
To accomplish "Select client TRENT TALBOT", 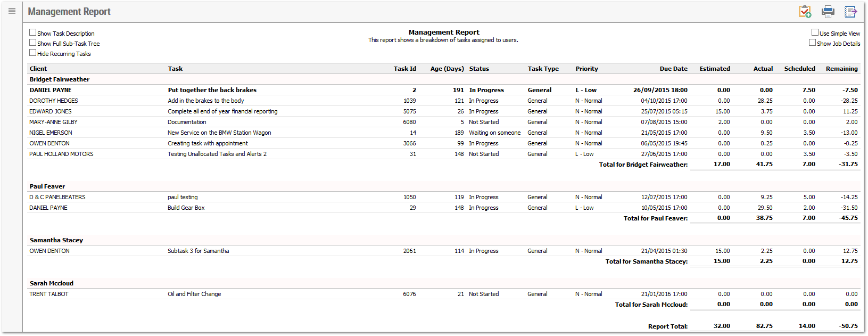I will 49,294.
